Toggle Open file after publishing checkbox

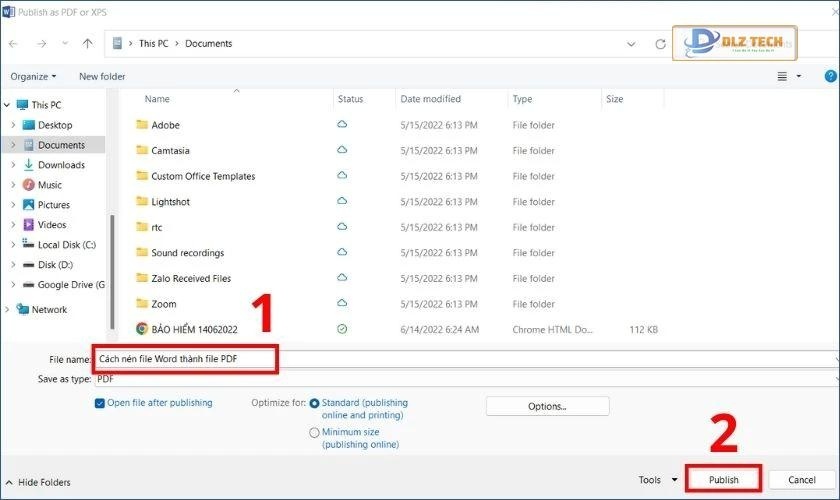pyautogui.click(x=100, y=403)
